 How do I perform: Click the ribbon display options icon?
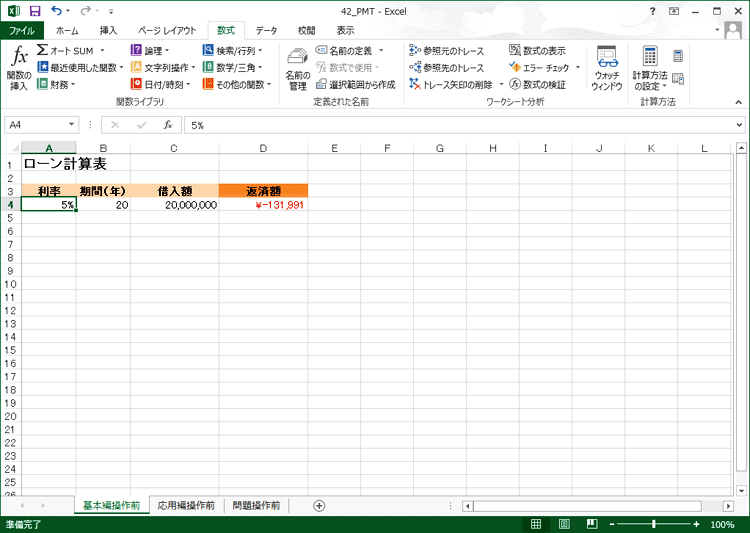674,11
